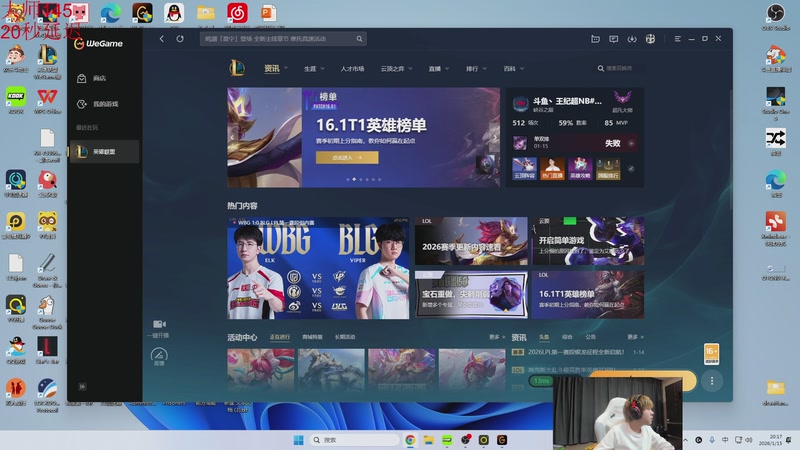Open the KOOK desktop shortcut

pyautogui.click(x=16, y=99)
